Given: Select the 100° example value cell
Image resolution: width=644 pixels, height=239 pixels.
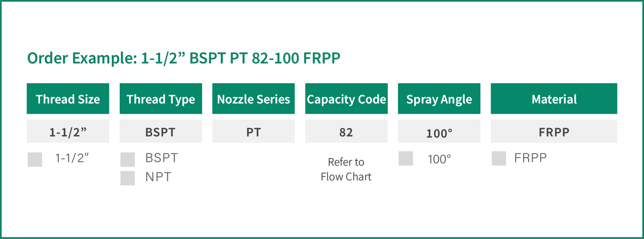Looking at the screenshot, I should click(x=439, y=131).
